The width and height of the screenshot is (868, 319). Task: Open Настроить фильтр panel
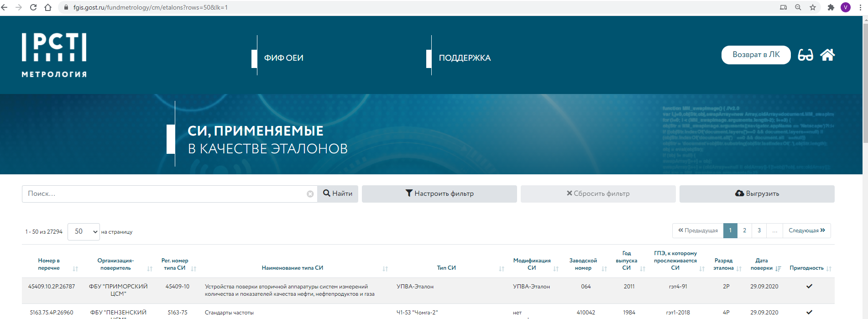439,194
